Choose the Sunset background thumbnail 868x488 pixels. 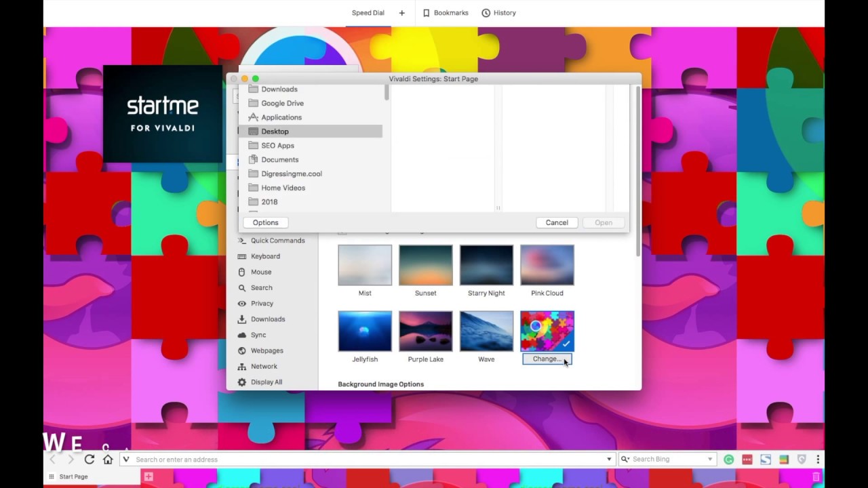point(426,265)
